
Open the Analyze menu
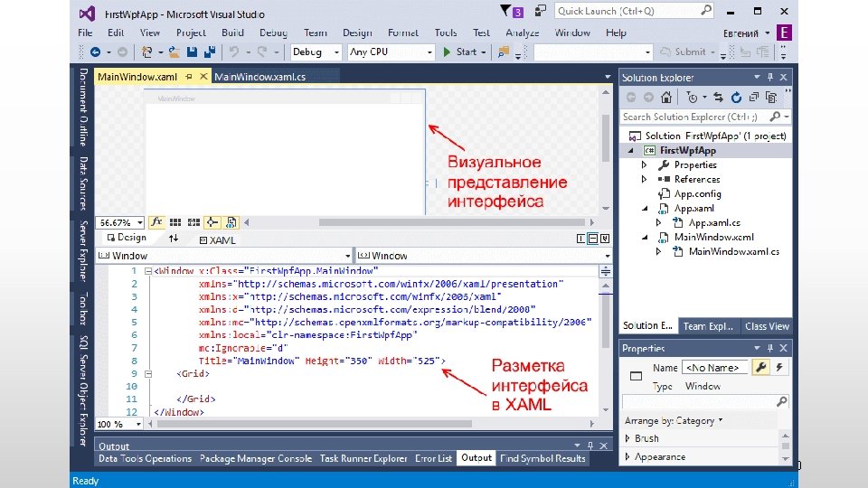coord(522,33)
